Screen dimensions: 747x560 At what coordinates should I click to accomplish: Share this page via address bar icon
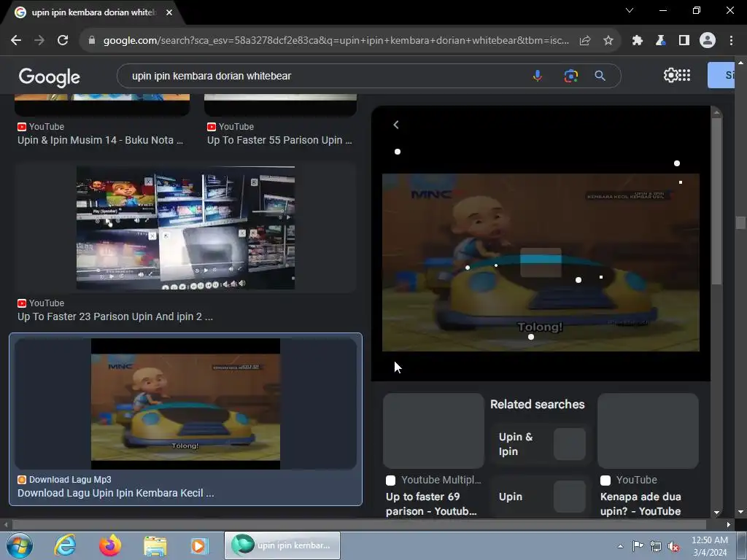[585, 41]
